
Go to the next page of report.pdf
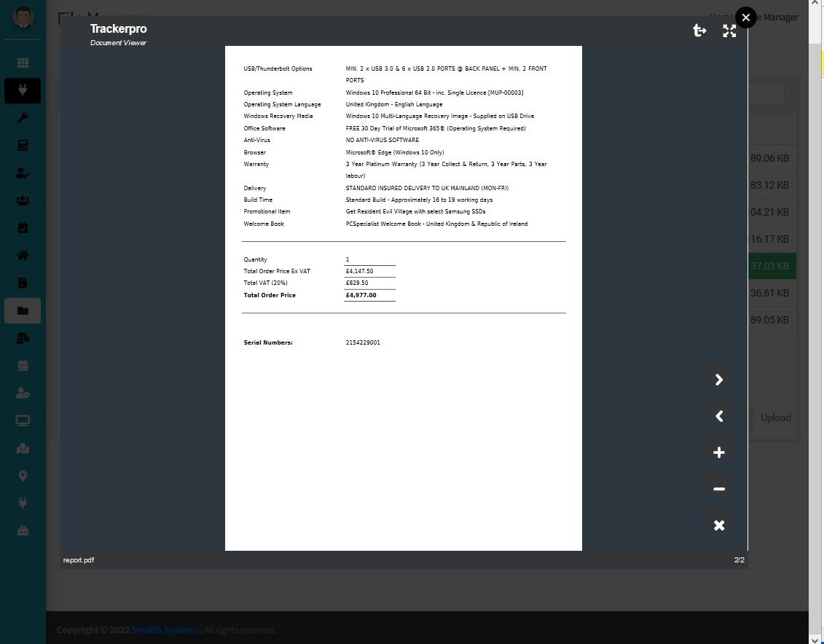tap(718, 380)
